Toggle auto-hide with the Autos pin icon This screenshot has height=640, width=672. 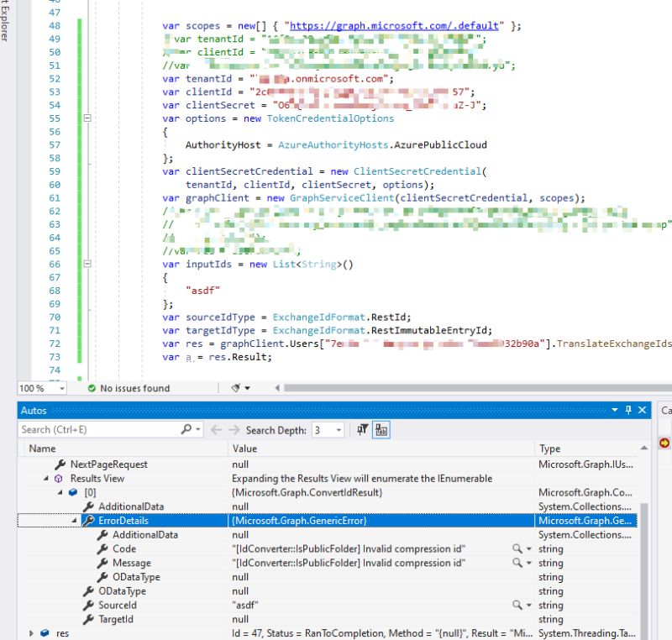click(629, 411)
